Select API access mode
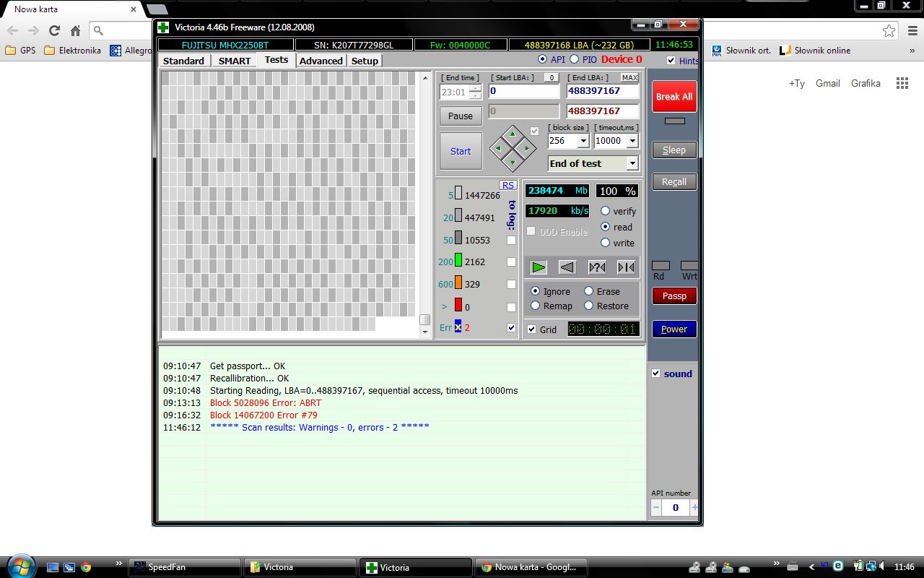Viewport: 924px width, 578px height. (x=543, y=59)
